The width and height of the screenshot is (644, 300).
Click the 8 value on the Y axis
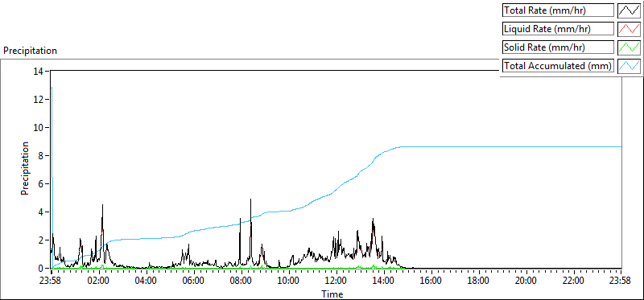click(41, 155)
